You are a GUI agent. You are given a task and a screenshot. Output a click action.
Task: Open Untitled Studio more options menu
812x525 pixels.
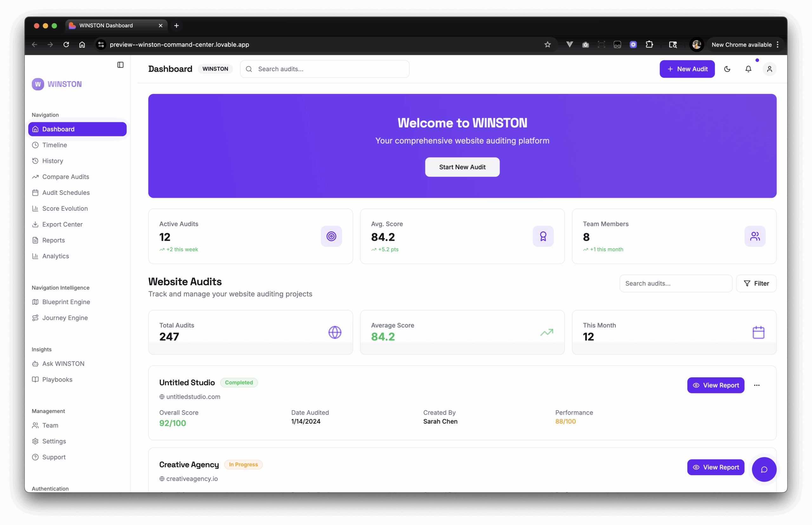click(757, 385)
